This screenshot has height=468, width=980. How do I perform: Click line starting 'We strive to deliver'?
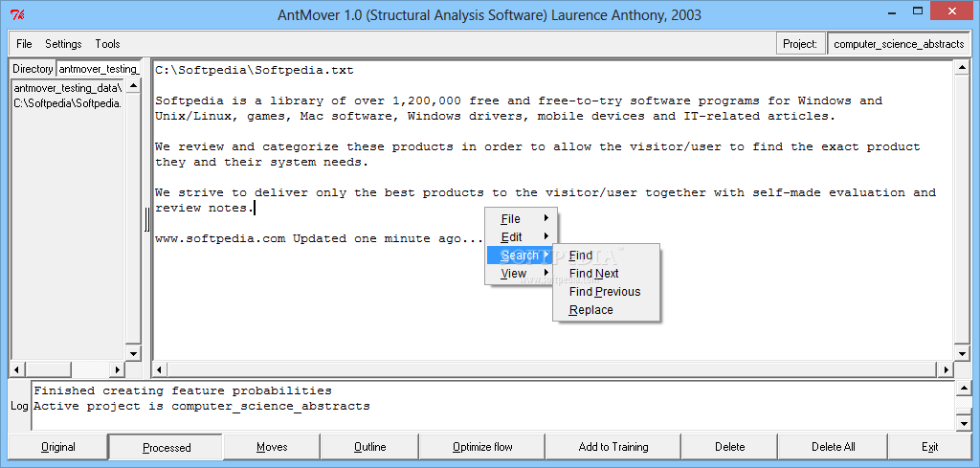pyautogui.click(x=546, y=192)
